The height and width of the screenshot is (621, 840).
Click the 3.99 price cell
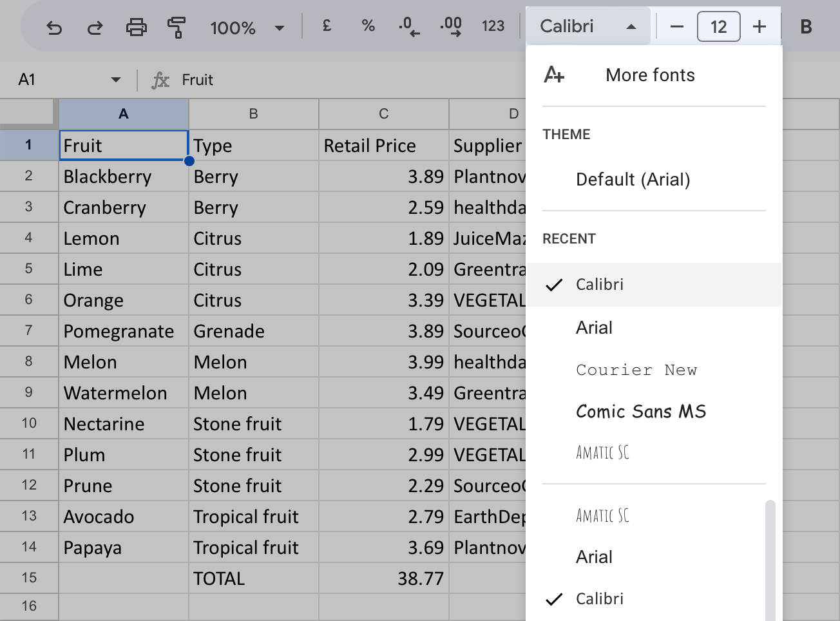[384, 362]
